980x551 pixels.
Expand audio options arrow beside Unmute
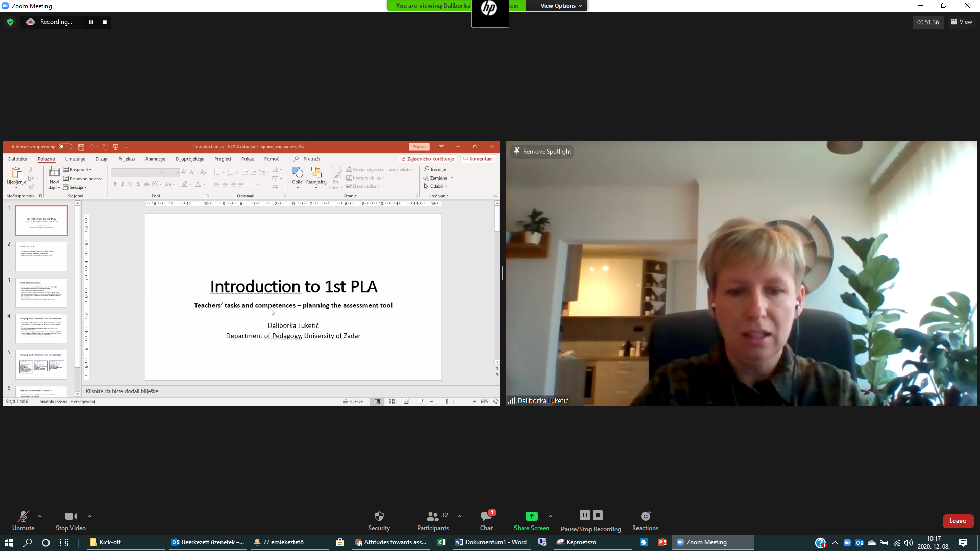point(40,516)
